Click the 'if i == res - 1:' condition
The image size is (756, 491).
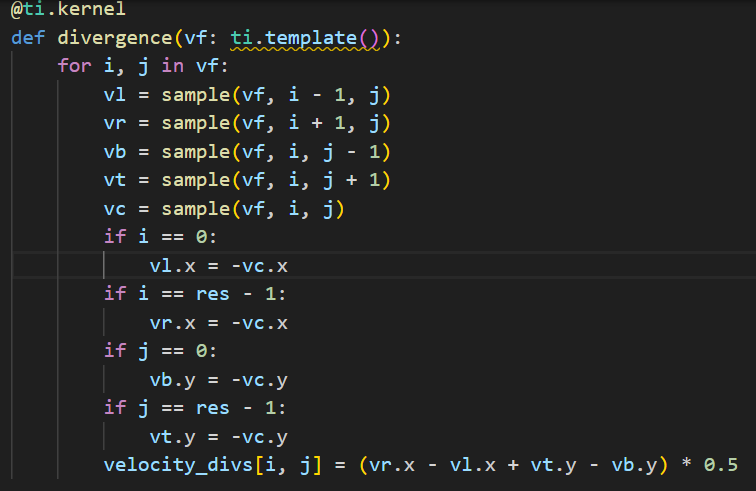coord(195,295)
